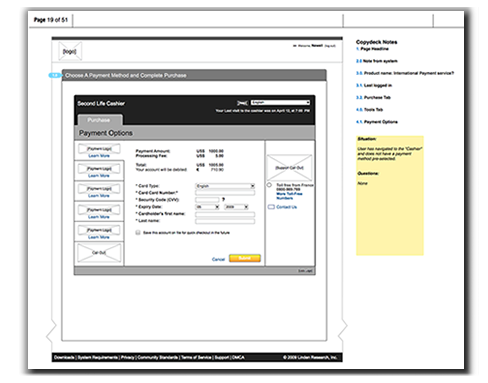
Task: Click the 'Payment Options' copydeck note
Action: click(x=380, y=122)
